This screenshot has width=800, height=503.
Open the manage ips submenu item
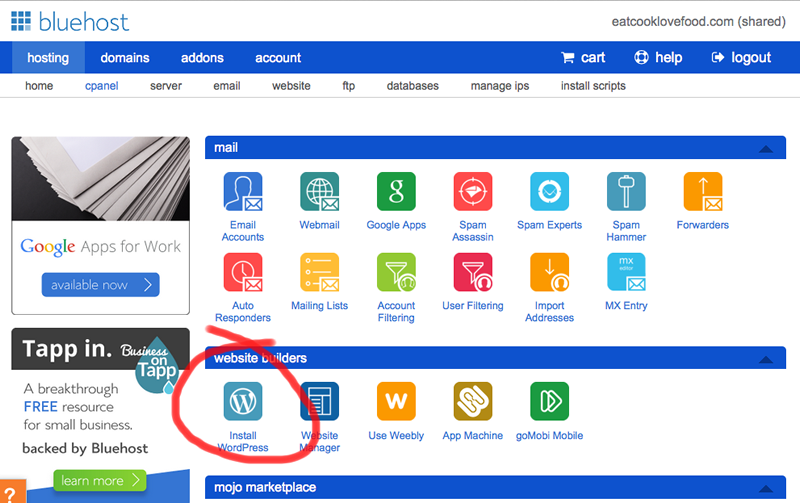click(500, 86)
